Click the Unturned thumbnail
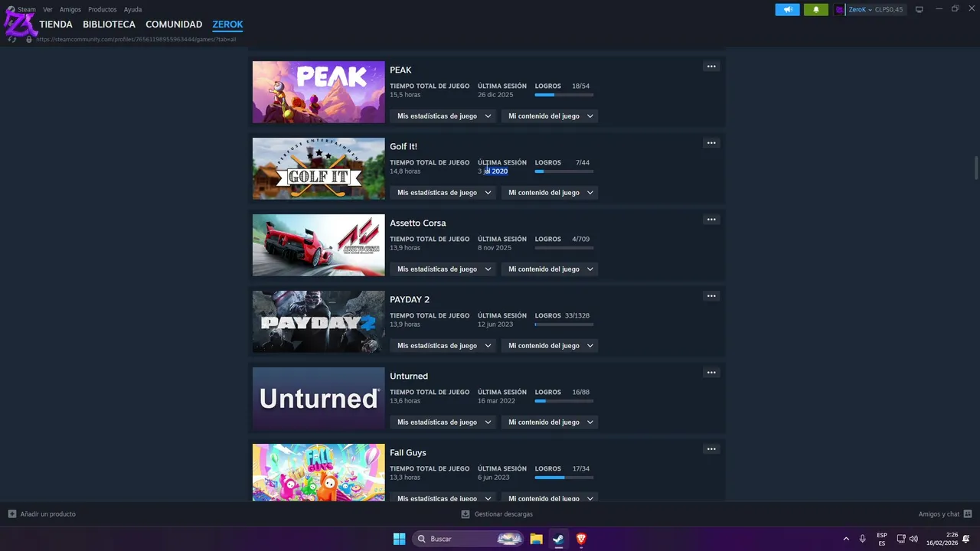The image size is (980, 551). pyautogui.click(x=318, y=398)
